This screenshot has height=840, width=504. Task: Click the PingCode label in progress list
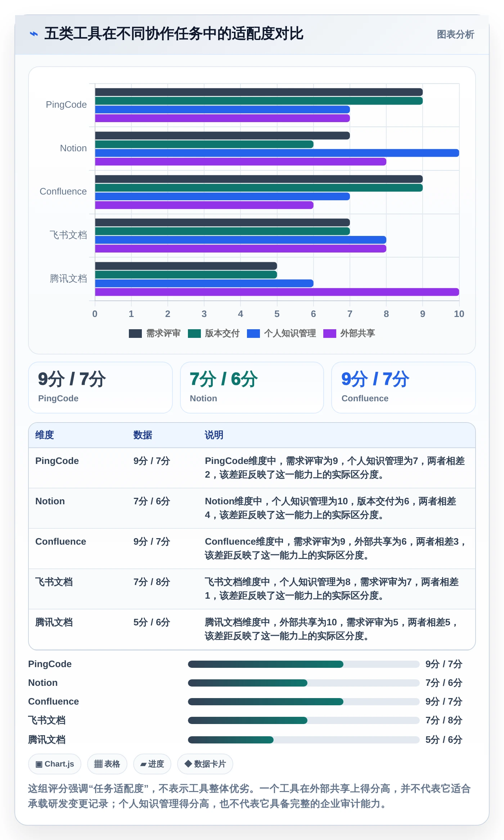50,664
